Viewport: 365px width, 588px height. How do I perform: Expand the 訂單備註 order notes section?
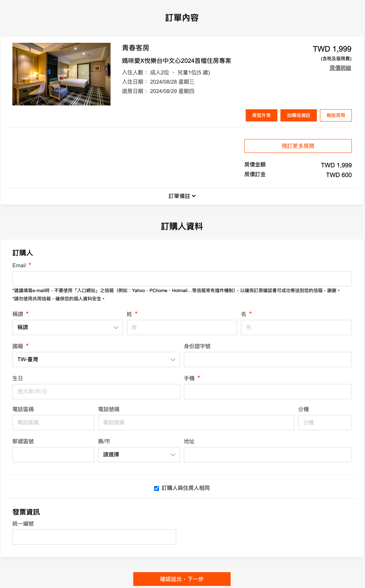[x=182, y=196]
